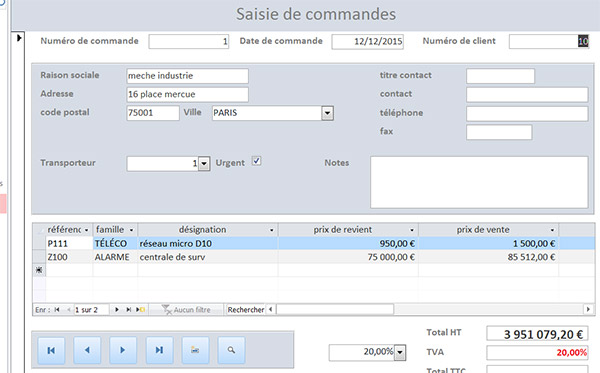Select cell P111 in référence column
This screenshot has height=373, width=600.
(x=69, y=243)
